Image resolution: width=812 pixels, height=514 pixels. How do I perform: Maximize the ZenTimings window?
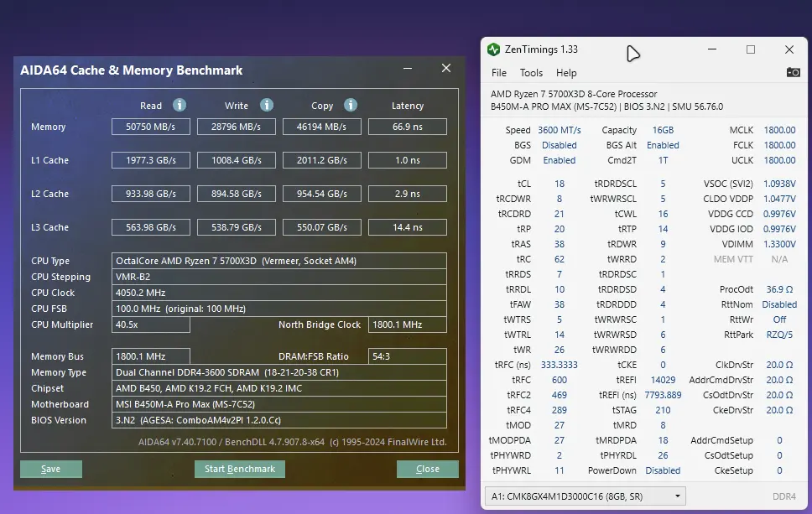click(x=751, y=49)
